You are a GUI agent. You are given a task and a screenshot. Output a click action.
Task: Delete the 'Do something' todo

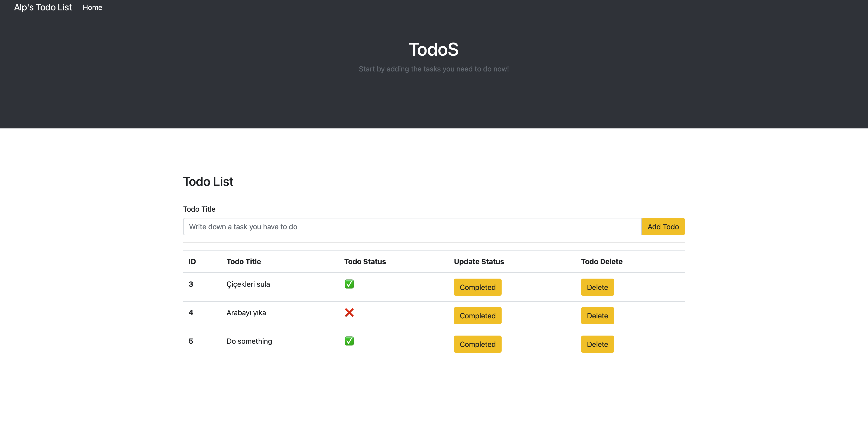597,344
